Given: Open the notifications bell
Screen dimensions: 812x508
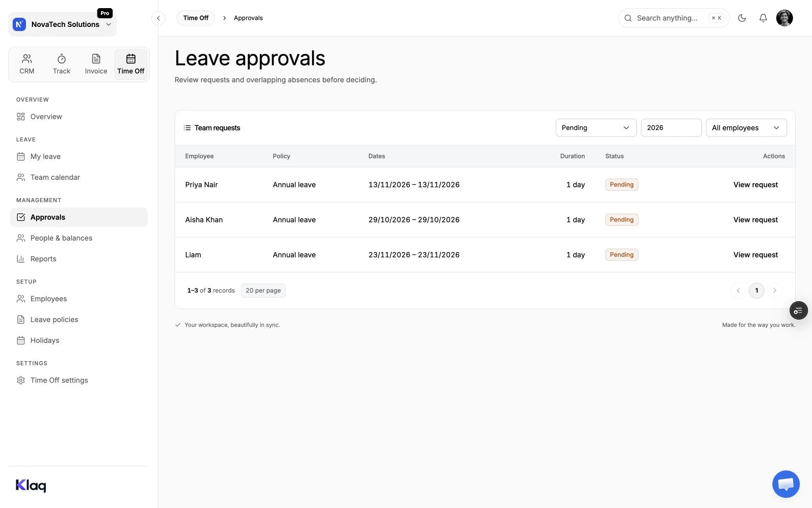Looking at the screenshot, I should pyautogui.click(x=763, y=18).
